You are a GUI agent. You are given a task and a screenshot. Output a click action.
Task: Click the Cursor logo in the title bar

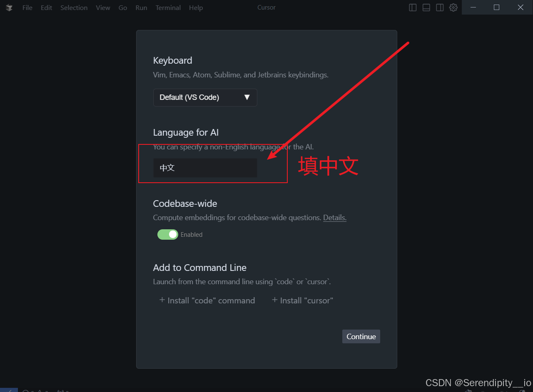pyautogui.click(x=9, y=7)
